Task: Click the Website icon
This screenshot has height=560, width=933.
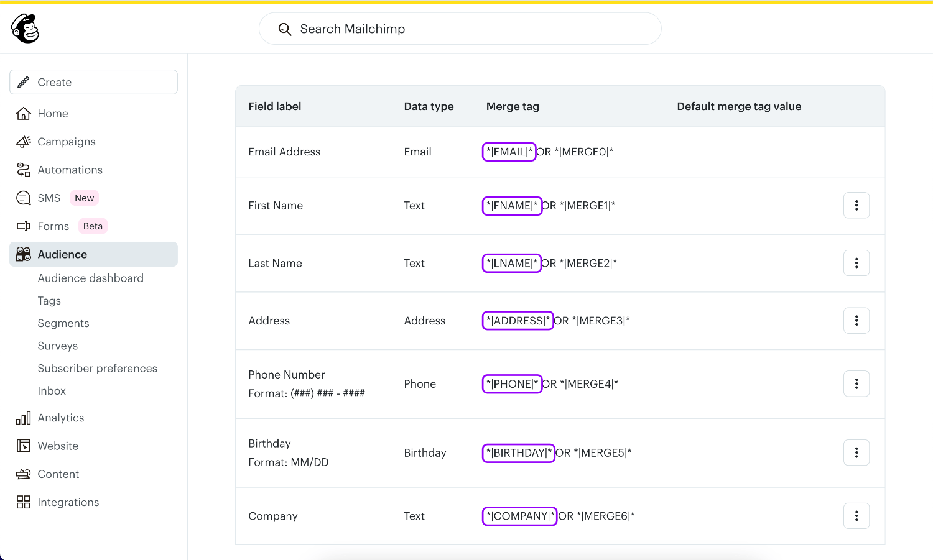Action: pos(24,446)
